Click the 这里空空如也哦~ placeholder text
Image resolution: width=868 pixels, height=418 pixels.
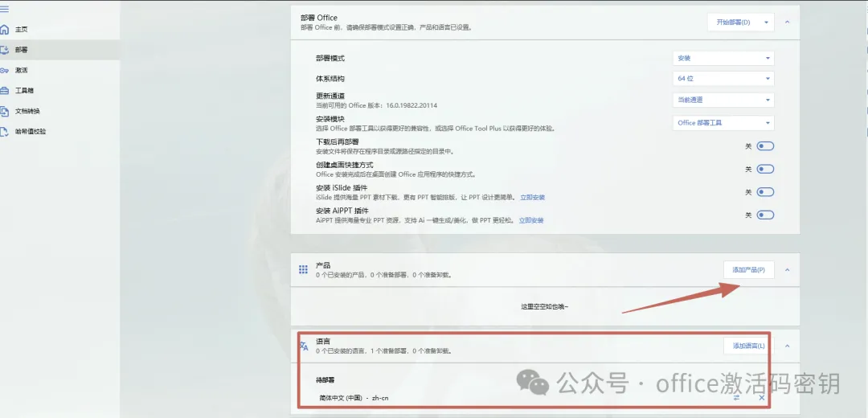click(545, 306)
